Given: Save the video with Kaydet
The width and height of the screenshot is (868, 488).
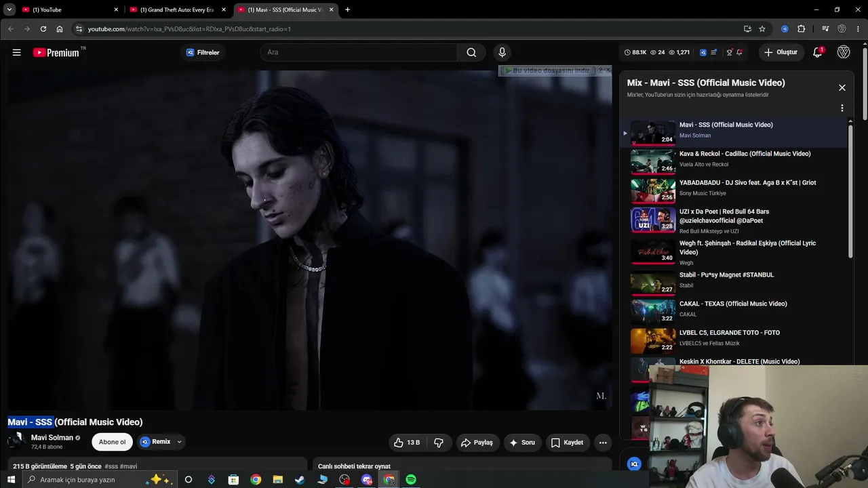Looking at the screenshot, I should (568, 443).
